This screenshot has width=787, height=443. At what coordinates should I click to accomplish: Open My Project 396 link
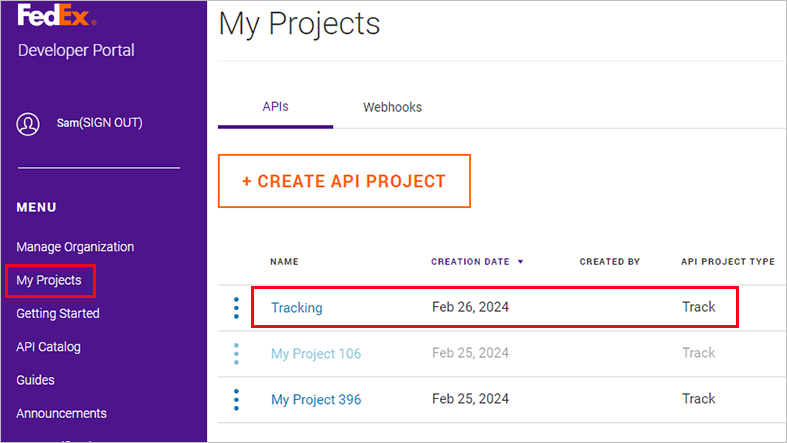click(x=316, y=400)
